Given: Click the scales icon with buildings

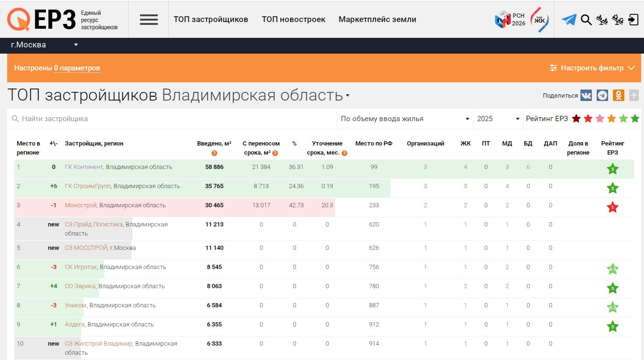Looking at the screenshot, I should pyautogui.click(x=602, y=20).
